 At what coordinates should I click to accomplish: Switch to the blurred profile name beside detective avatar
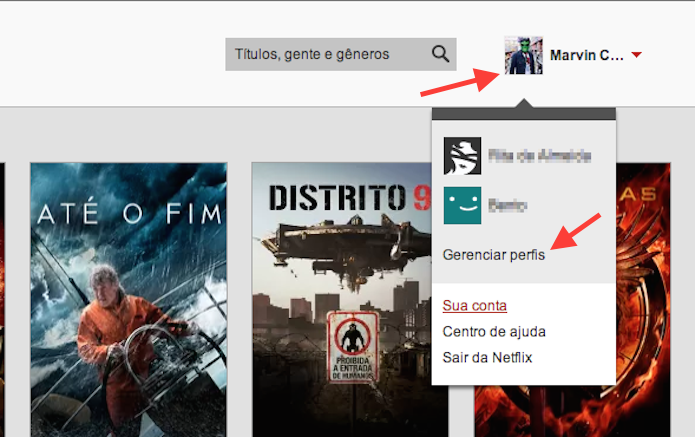[539, 156]
